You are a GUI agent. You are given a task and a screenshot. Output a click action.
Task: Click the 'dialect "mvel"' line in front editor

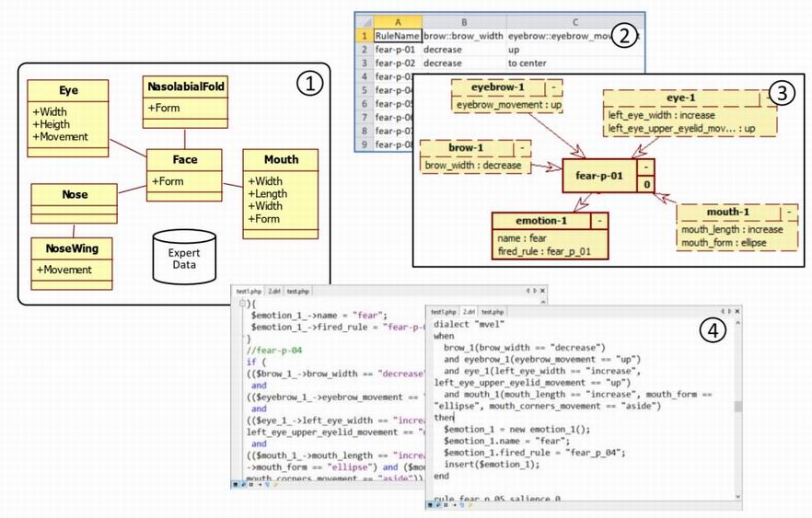point(469,324)
